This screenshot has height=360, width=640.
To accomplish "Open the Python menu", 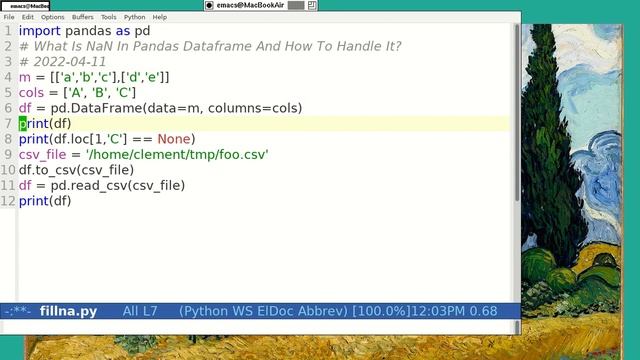I will [x=134, y=17].
